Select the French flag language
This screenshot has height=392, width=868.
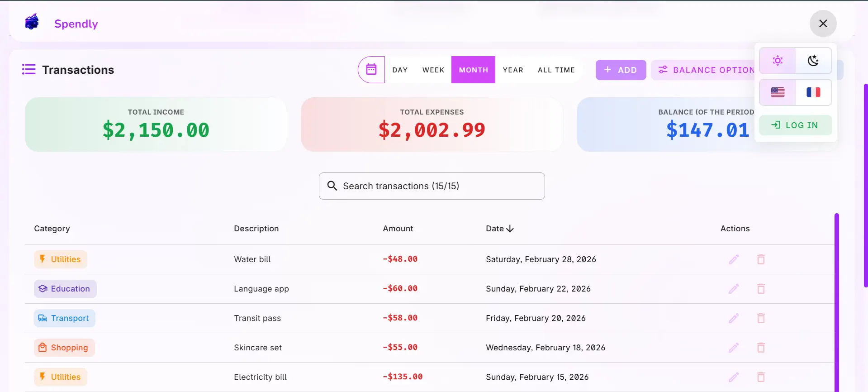point(813,92)
